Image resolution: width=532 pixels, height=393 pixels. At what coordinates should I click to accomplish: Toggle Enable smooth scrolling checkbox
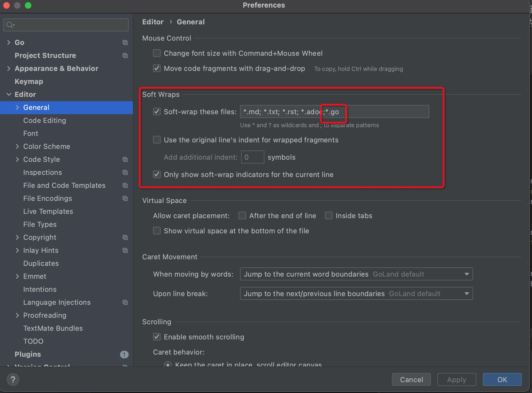157,337
